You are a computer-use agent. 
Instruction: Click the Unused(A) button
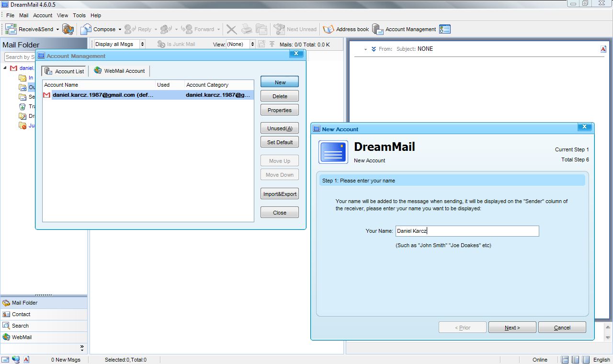click(280, 128)
